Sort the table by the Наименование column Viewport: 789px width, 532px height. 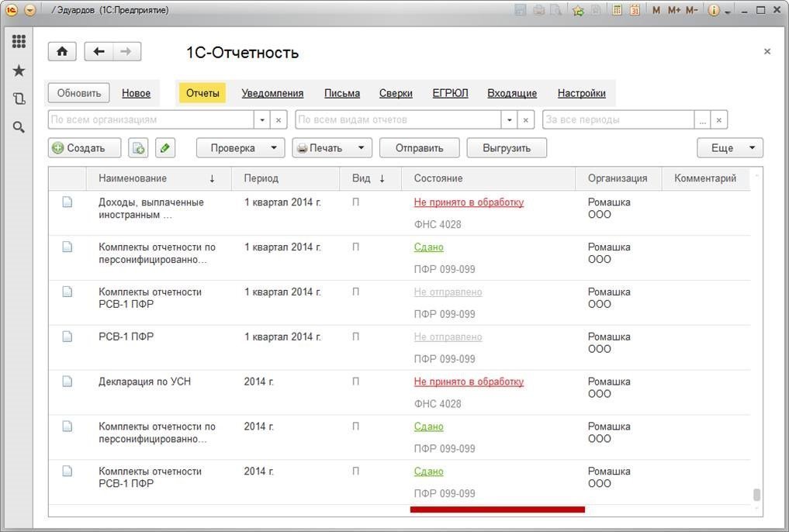(x=159, y=178)
